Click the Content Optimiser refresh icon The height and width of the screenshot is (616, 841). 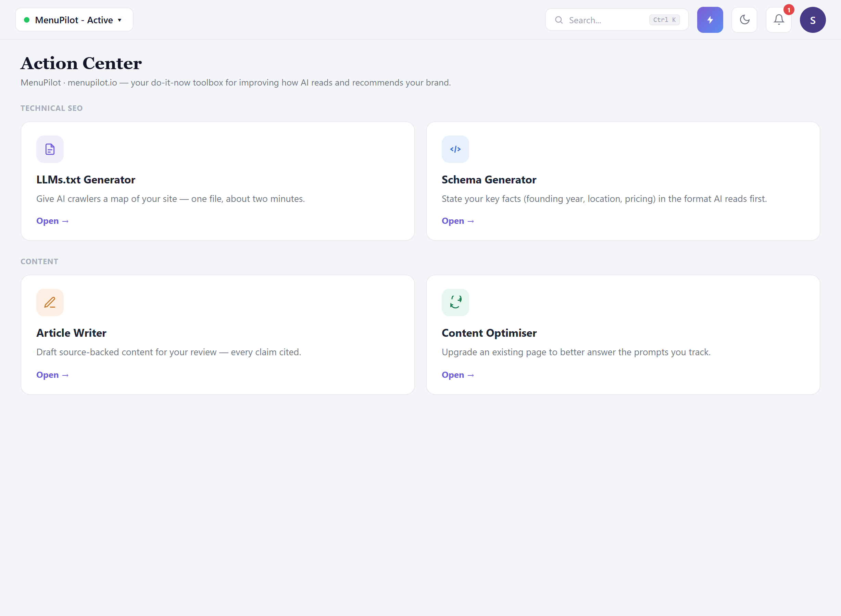[455, 303]
